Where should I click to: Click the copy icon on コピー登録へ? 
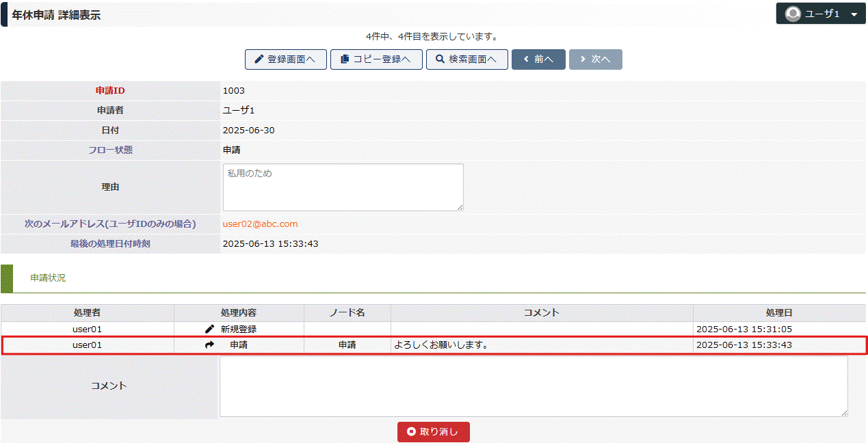(x=345, y=59)
